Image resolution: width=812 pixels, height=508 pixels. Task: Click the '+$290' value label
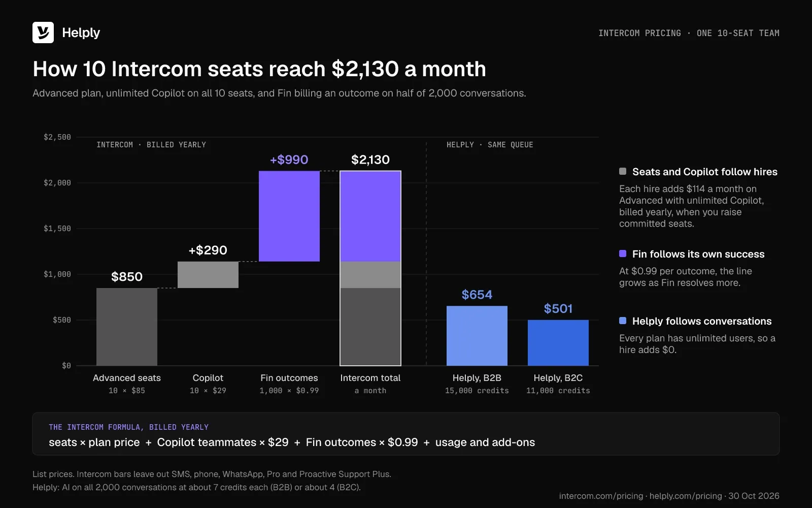coord(208,250)
